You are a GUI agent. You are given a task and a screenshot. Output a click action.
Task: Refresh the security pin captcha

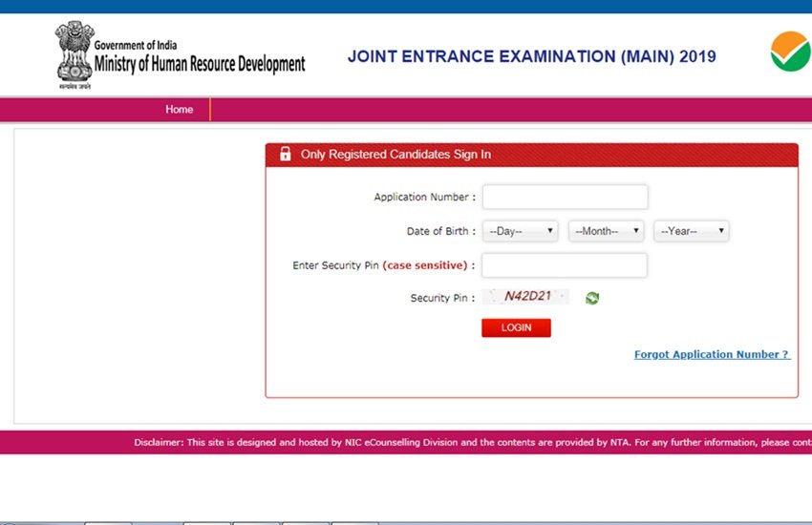click(x=592, y=298)
